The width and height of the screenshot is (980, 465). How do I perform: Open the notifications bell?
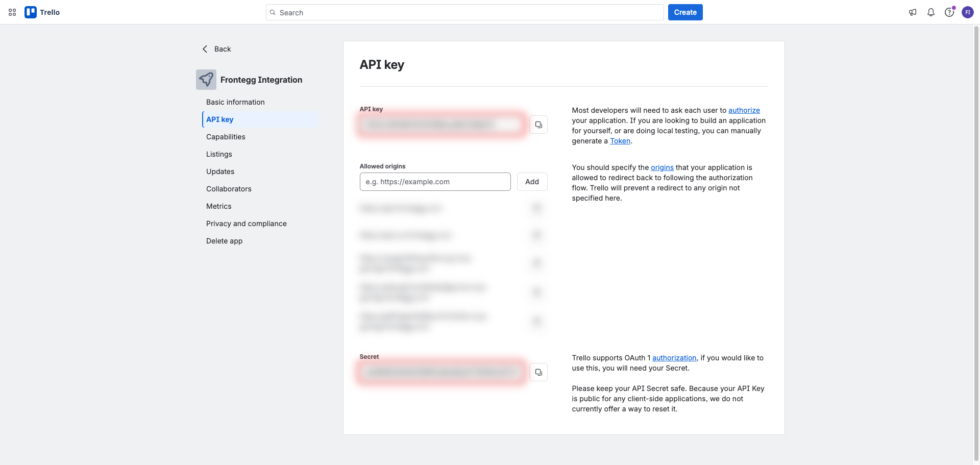pyautogui.click(x=931, y=12)
